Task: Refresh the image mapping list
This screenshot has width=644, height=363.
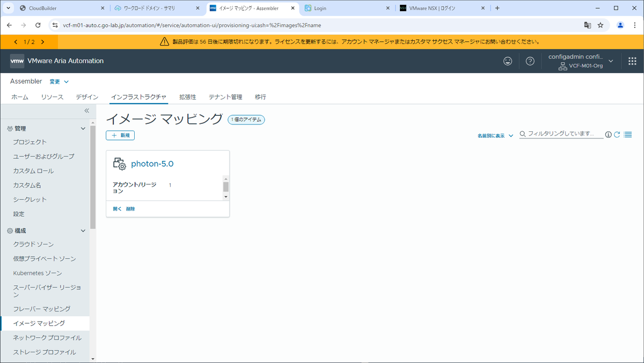Action: [x=617, y=135]
